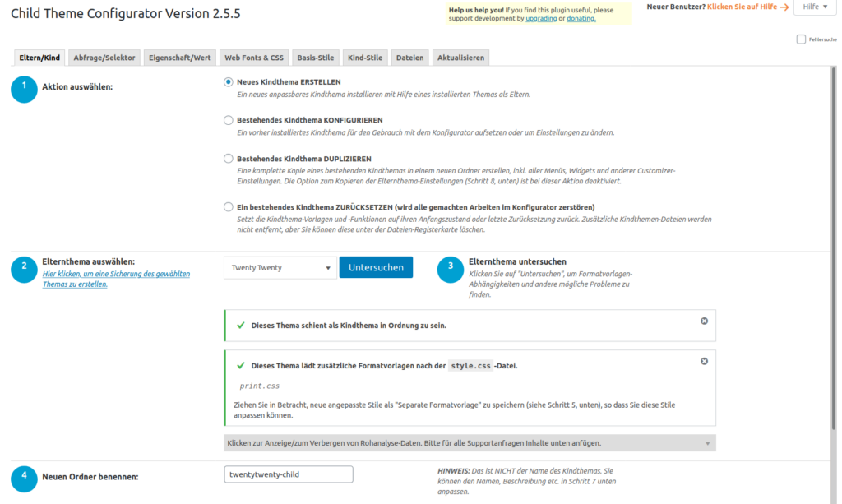
Task: Click the 'Elternthema untersuchen' heading
Action: coord(517,262)
